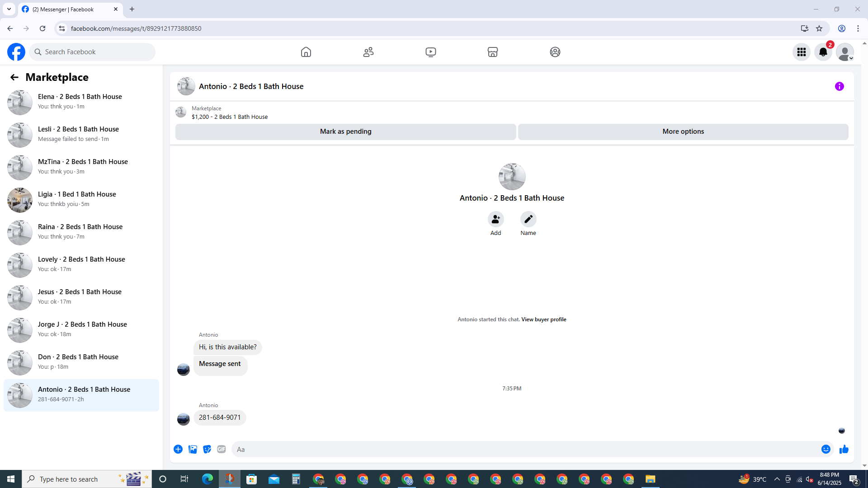Viewport: 868px width, 488px height.
Task: Click the Hi, is this available? message
Action: tap(228, 347)
